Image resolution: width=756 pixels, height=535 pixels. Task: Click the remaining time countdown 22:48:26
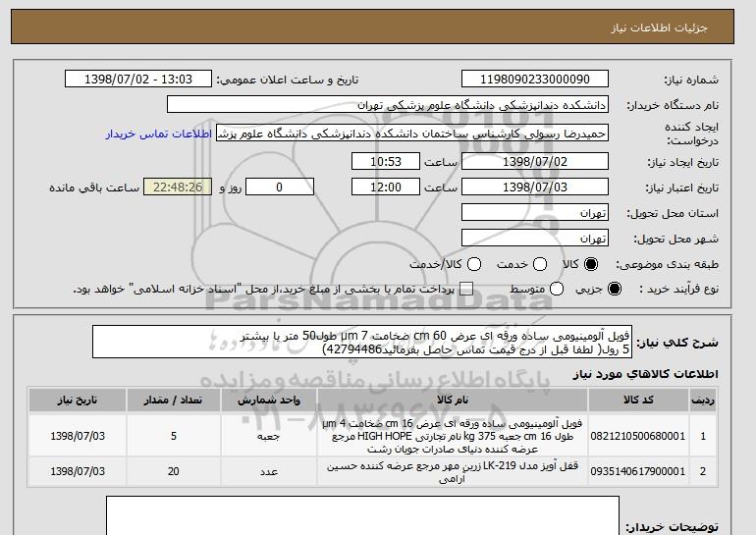coord(178,187)
